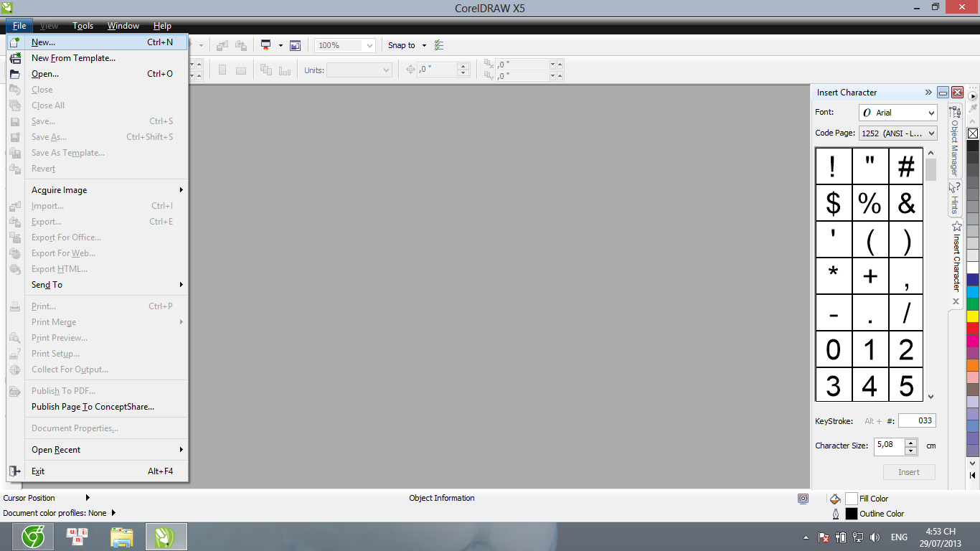Open the Tools menu

point(83,26)
